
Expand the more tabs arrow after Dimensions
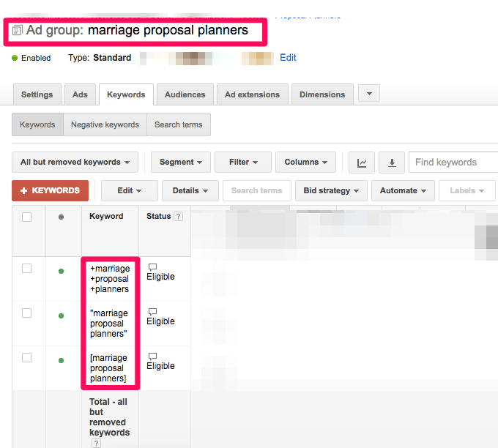(x=368, y=94)
